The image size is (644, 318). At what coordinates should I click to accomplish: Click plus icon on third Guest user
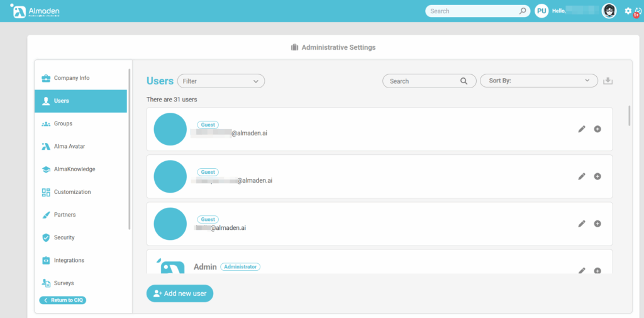coord(597,224)
